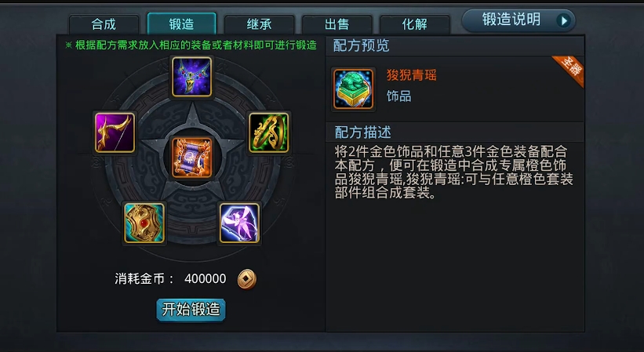Select the purple glowing armor slot

(x=240, y=223)
